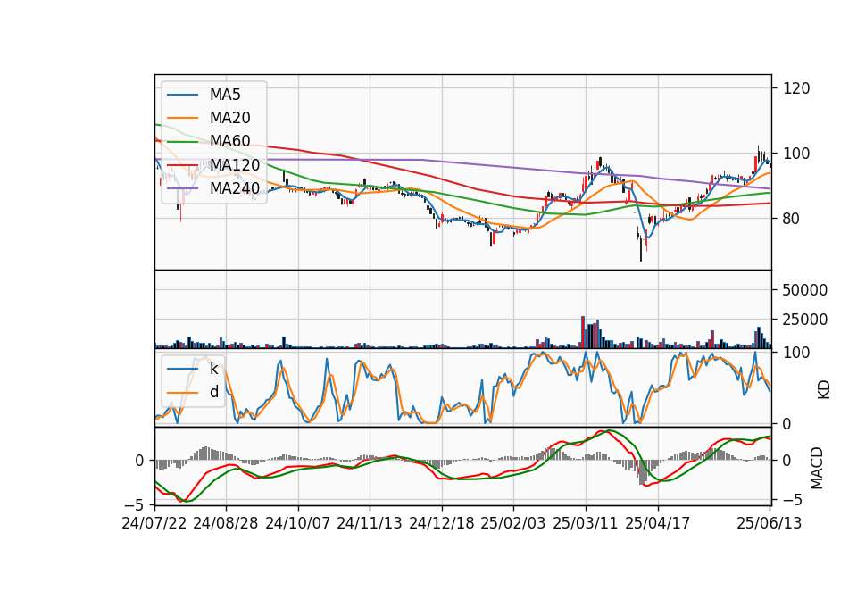
Task: Click the 24/08/28 date axis label
Action: (x=226, y=523)
